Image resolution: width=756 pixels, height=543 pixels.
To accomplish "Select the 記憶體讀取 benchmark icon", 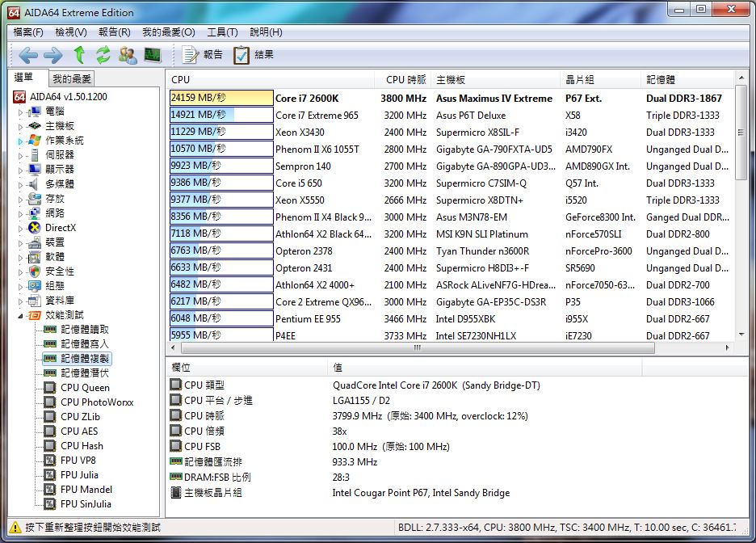I will 49,330.
